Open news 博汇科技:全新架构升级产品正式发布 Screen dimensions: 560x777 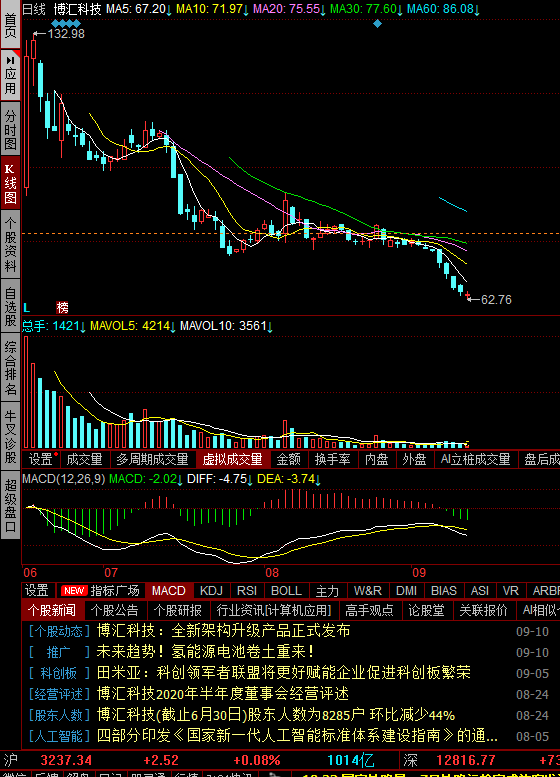pos(224,631)
